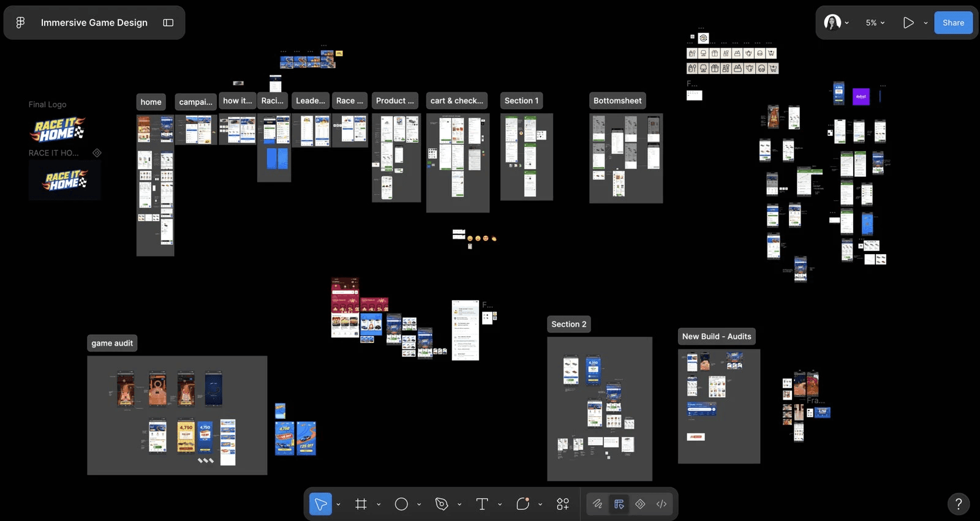Viewport: 980px width, 521px height.
Task: Select the home section label
Action: pos(151,102)
